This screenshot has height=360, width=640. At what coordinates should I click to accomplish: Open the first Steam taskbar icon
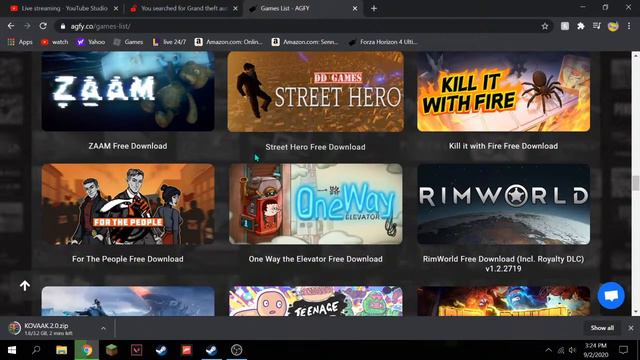pyautogui.click(x=162, y=350)
